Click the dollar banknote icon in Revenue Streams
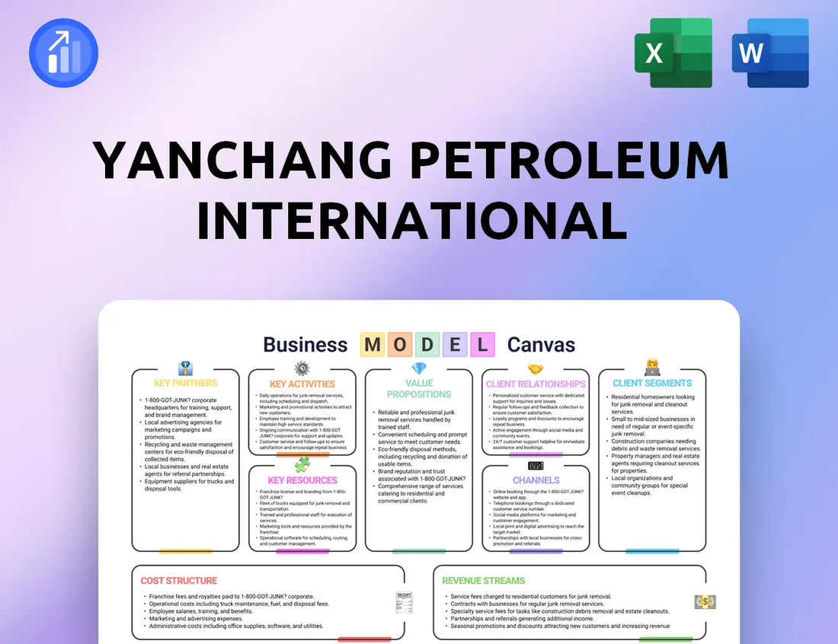 coord(705,602)
